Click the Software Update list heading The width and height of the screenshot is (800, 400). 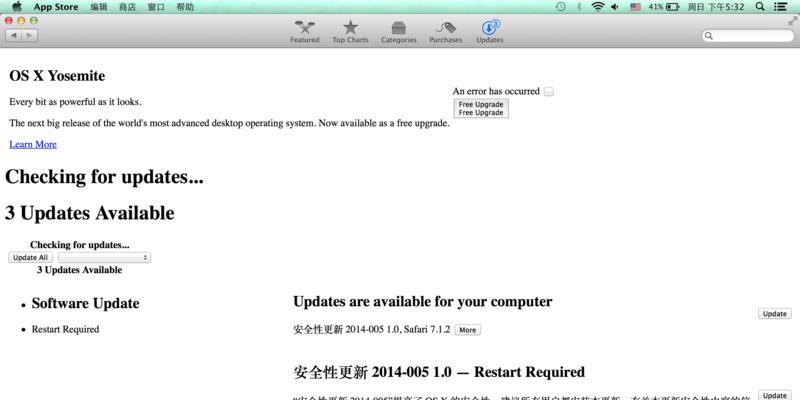(85, 303)
